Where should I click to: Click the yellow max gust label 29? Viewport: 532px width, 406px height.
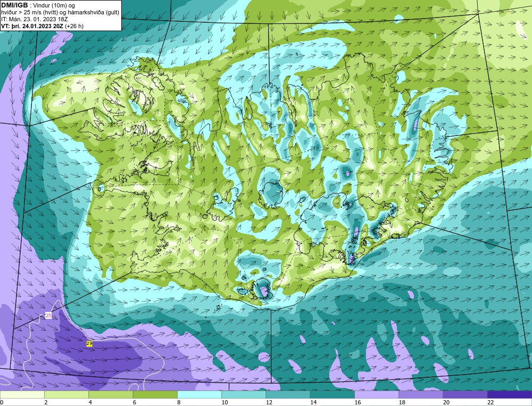[x=89, y=343]
